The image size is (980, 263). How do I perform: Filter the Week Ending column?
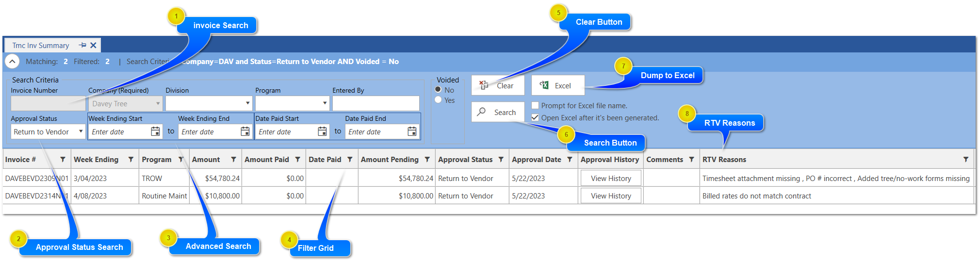[x=131, y=160]
